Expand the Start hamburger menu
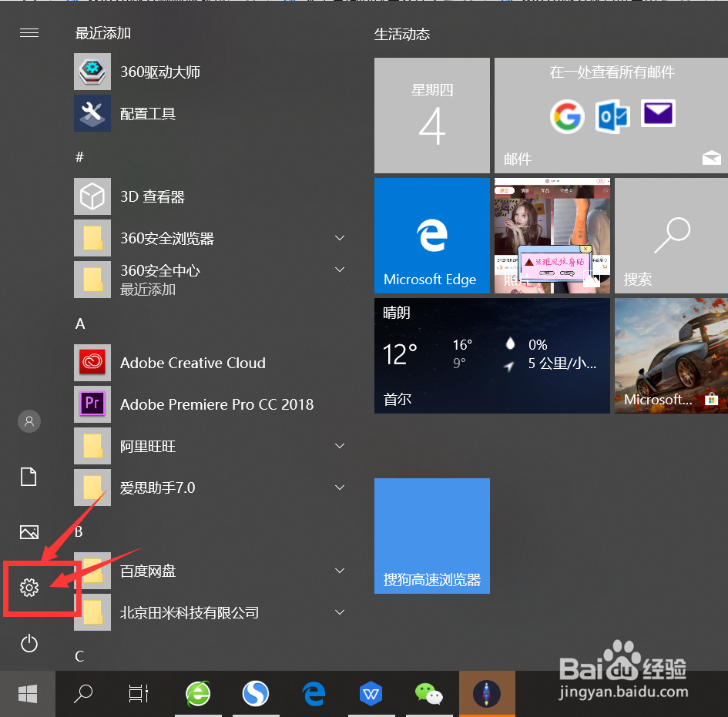Viewport: 728px width, 717px height. click(29, 33)
